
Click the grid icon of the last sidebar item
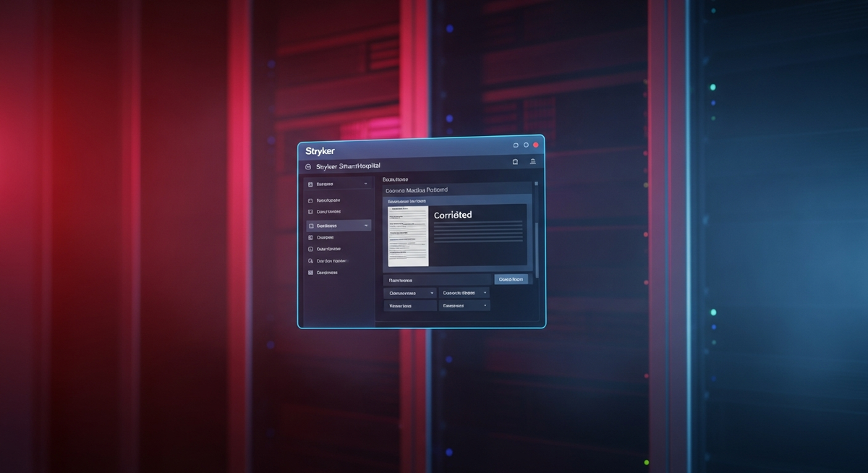[x=310, y=273]
